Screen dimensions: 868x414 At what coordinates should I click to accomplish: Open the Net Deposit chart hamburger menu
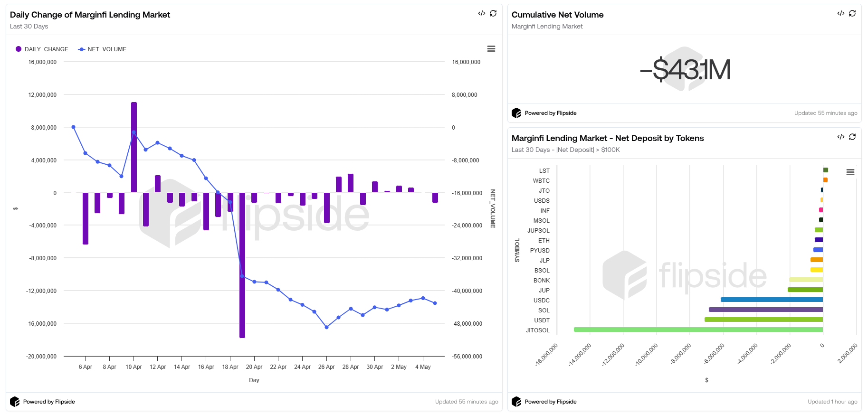click(850, 172)
